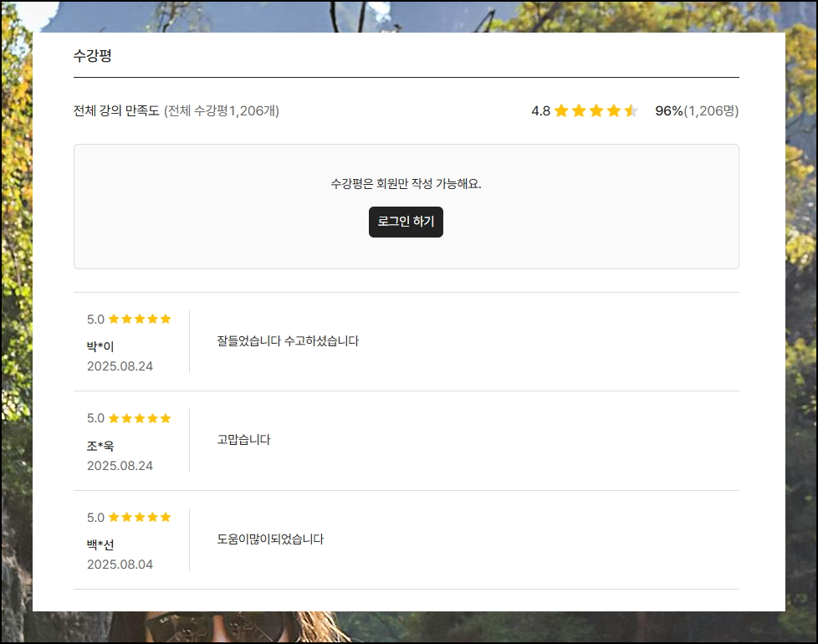Click the review text 잘들었습니다 수고하셨습니다
This screenshot has width=818, height=644.
[x=288, y=341]
